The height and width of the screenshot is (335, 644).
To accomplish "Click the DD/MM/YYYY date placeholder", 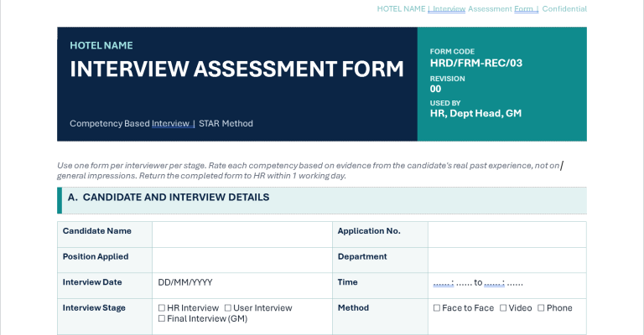I will click(185, 282).
